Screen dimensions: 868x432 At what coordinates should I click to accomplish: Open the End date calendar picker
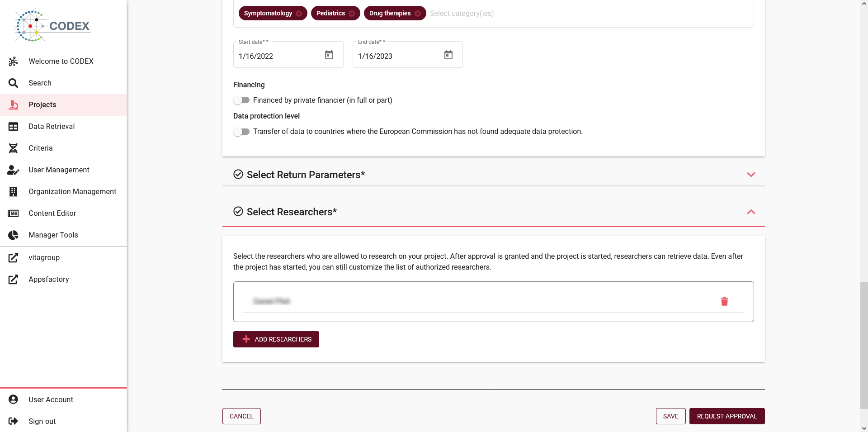click(x=448, y=55)
